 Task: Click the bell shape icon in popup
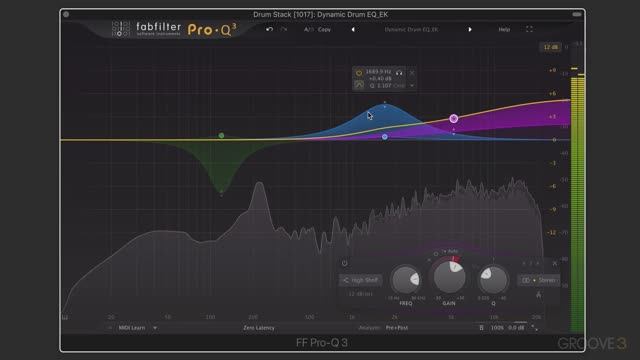pyautogui.click(x=359, y=85)
